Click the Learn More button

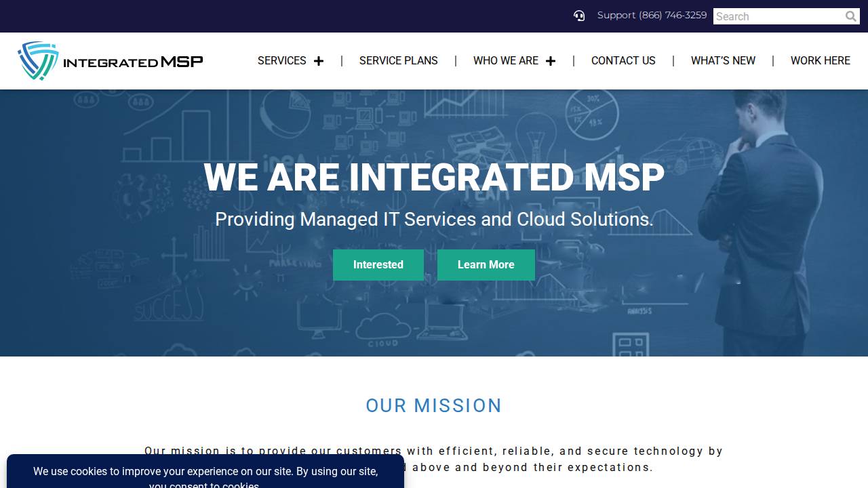tap(486, 264)
